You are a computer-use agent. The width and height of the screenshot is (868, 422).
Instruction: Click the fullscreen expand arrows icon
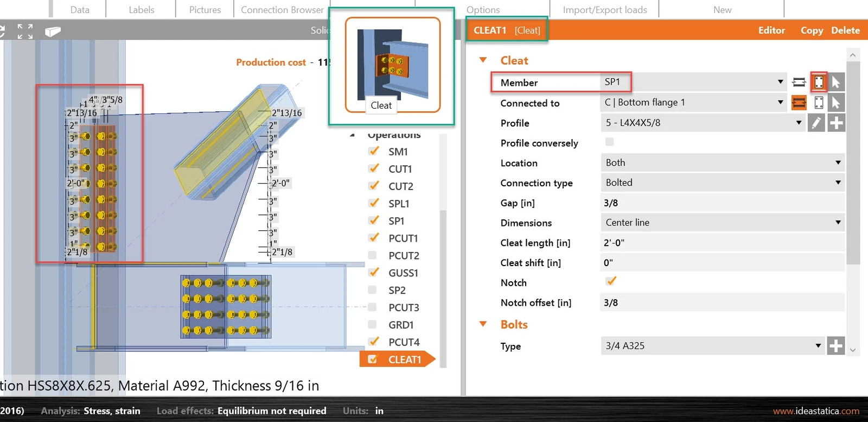(x=25, y=31)
